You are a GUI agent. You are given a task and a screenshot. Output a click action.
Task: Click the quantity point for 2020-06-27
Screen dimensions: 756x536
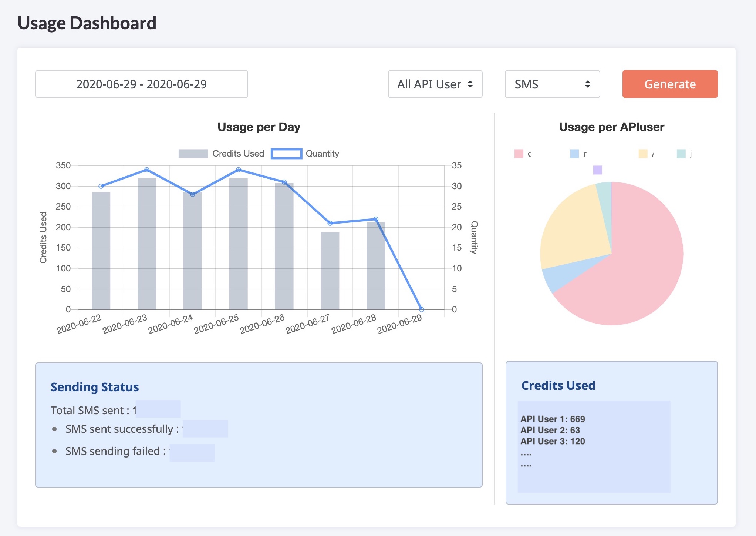coord(330,223)
